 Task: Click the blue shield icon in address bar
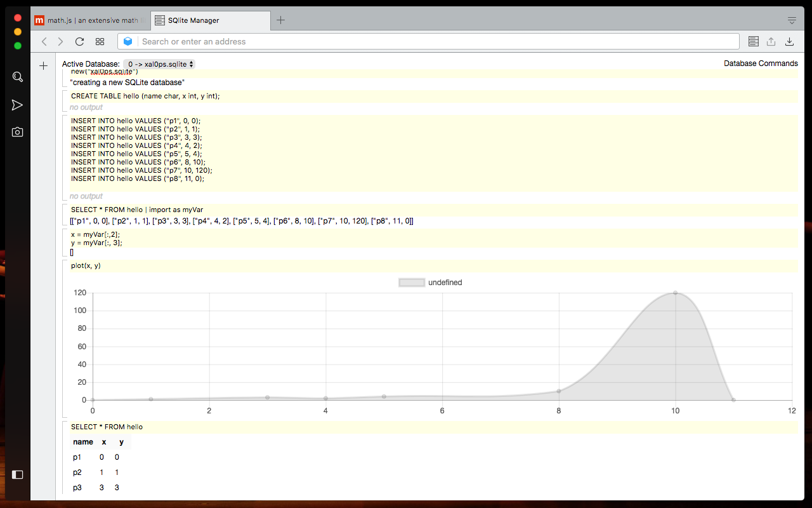tap(128, 41)
